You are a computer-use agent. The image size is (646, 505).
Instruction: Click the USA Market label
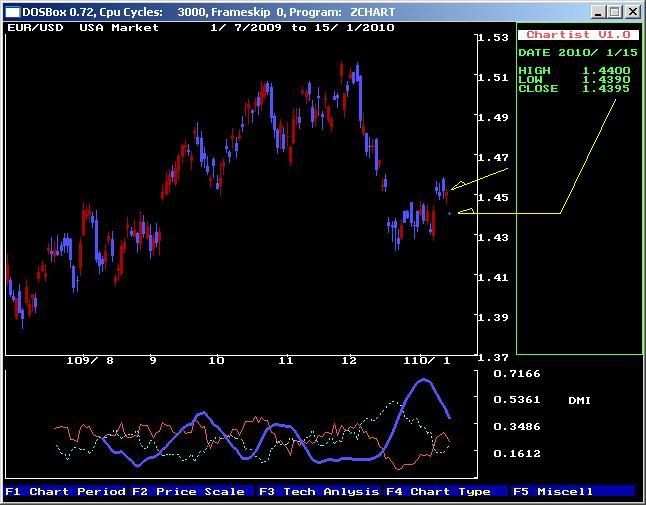[x=119, y=28]
